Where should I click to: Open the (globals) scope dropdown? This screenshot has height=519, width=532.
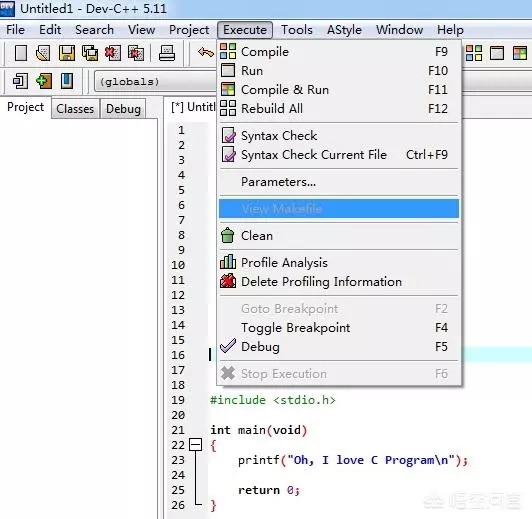click(x=155, y=81)
